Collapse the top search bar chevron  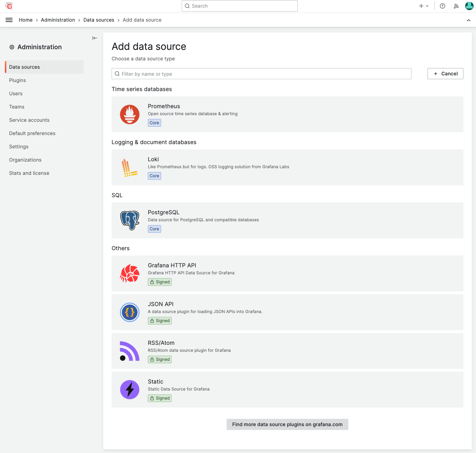(x=469, y=20)
